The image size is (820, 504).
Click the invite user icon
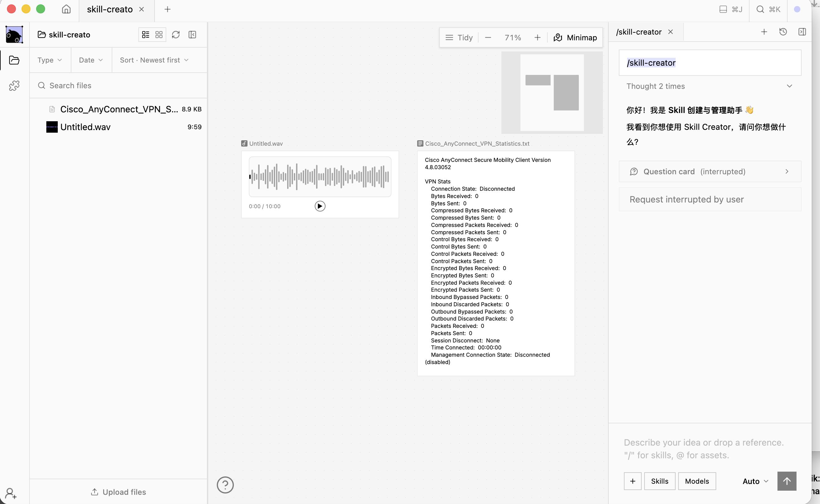click(x=11, y=493)
